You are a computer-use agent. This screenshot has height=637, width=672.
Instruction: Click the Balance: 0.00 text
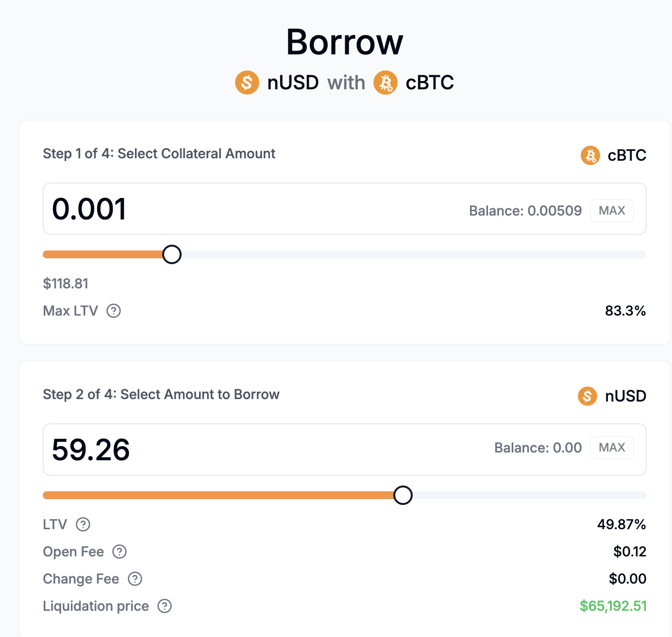coord(538,448)
